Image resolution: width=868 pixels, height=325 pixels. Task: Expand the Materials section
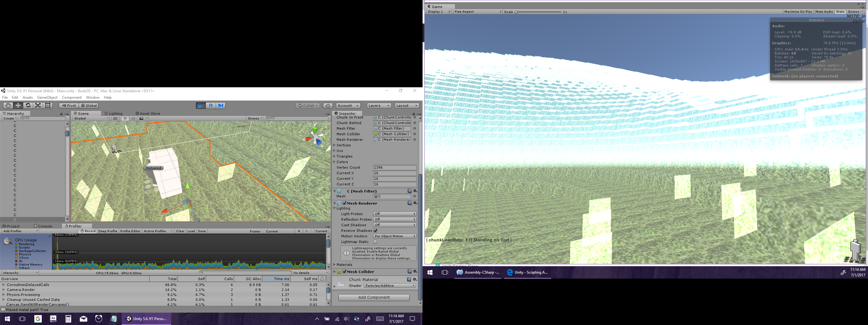335,265
